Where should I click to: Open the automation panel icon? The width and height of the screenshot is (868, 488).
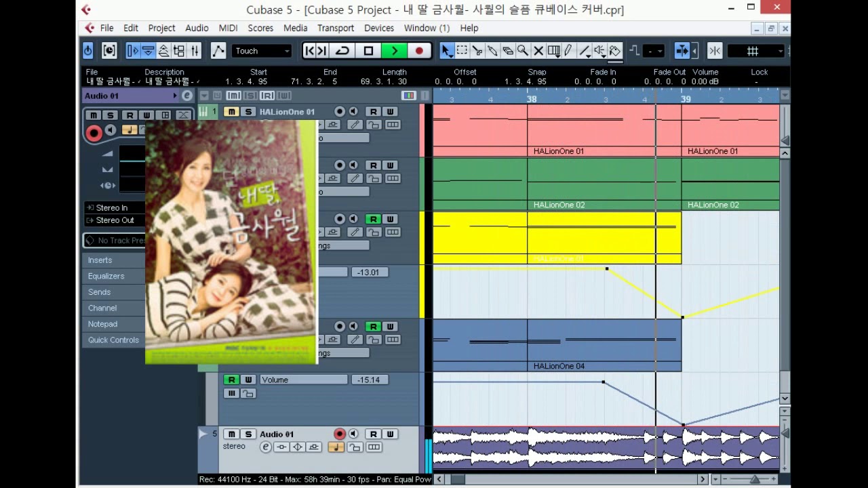click(218, 51)
